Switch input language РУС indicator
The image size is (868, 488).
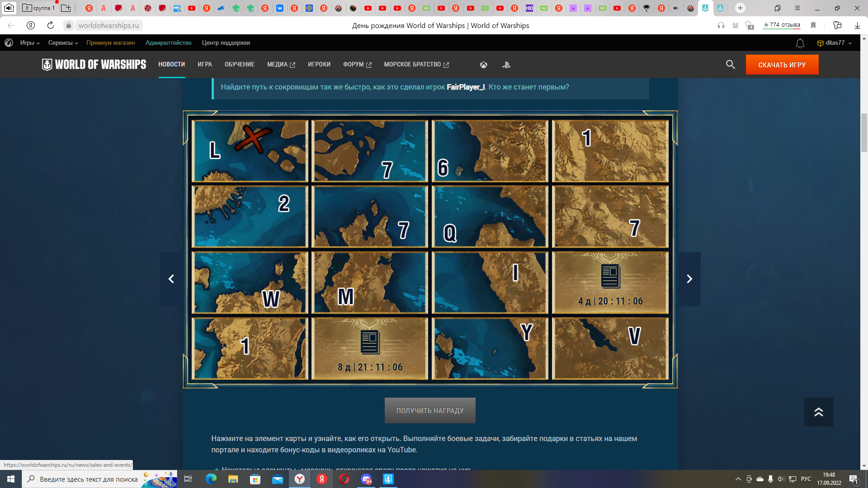[806, 479]
